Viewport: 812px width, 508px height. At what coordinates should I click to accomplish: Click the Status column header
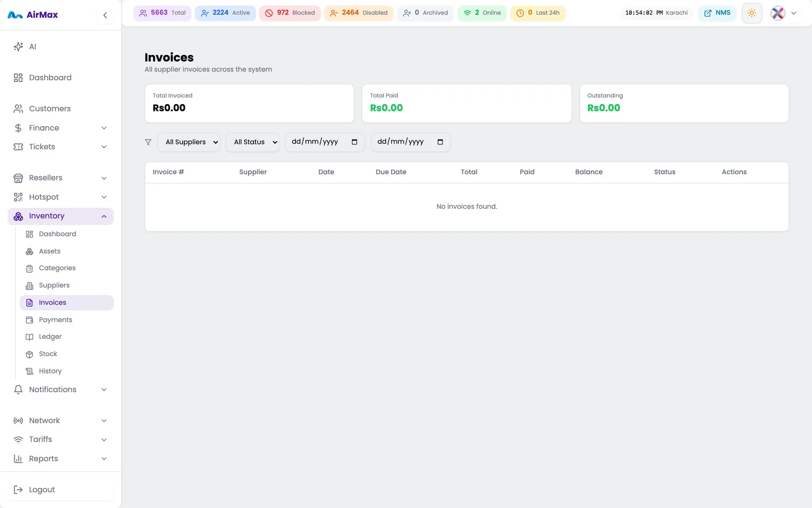(x=664, y=172)
